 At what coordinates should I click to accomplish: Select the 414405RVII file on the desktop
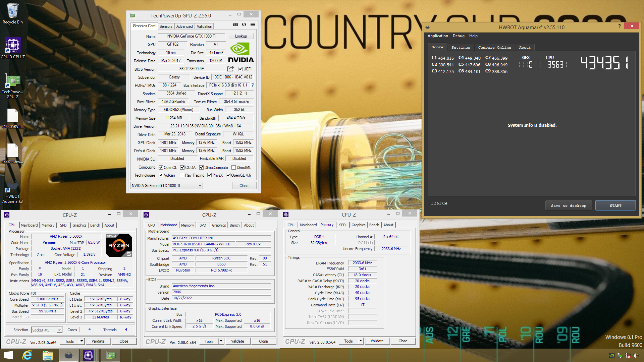pos(12,119)
